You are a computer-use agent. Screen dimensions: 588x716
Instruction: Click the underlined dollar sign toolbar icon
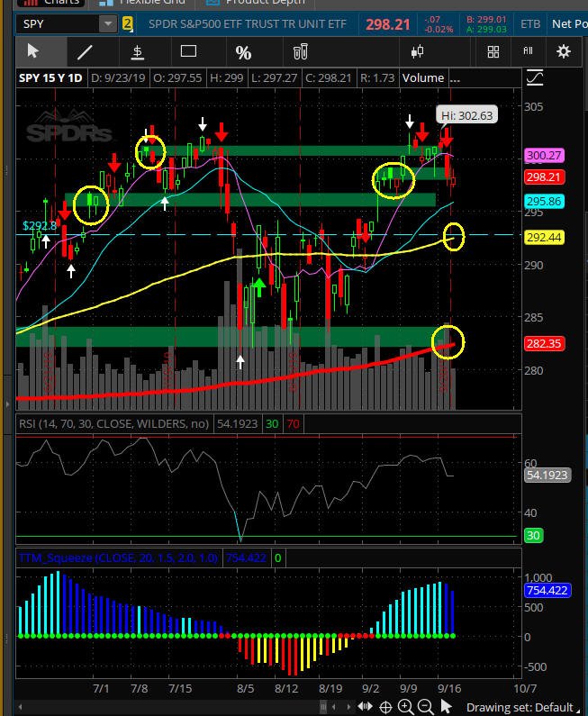click(x=138, y=52)
